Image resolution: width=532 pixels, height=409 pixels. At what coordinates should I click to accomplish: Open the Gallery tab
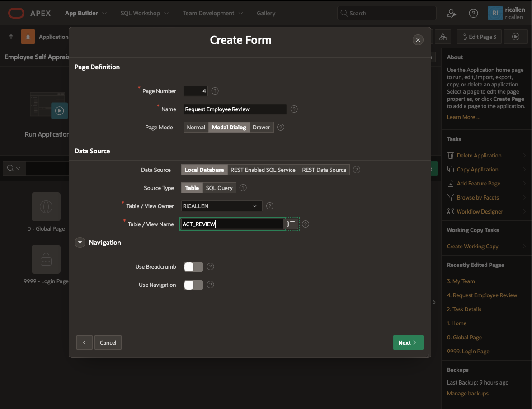point(266,13)
